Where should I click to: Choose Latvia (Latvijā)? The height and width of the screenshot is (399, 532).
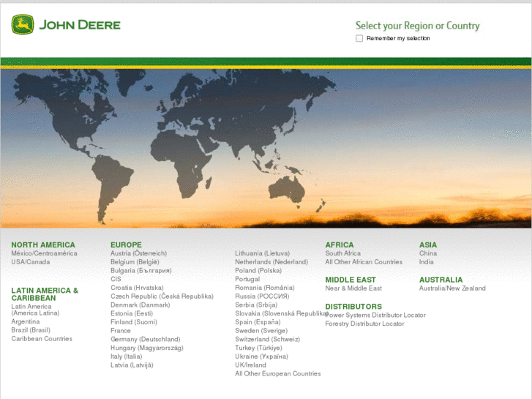click(132, 365)
